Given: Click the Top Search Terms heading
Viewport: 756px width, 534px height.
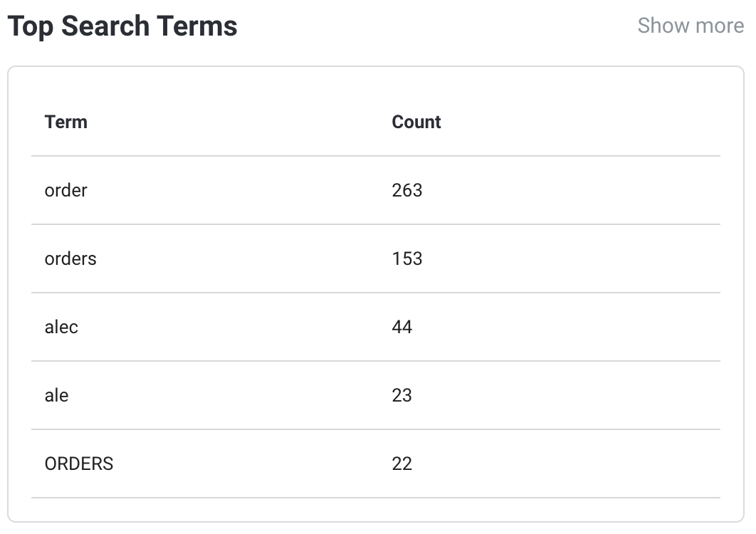Looking at the screenshot, I should (x=122, y=26).
